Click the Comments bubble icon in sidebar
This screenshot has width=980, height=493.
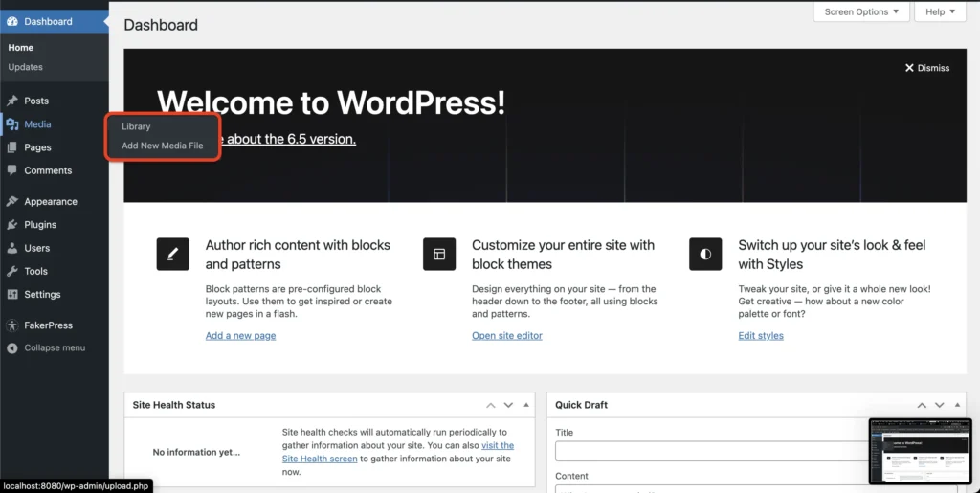tap(12, 170)
